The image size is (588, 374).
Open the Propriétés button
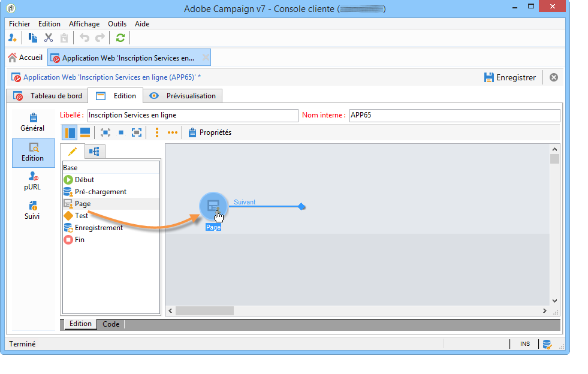coord(210,132)
